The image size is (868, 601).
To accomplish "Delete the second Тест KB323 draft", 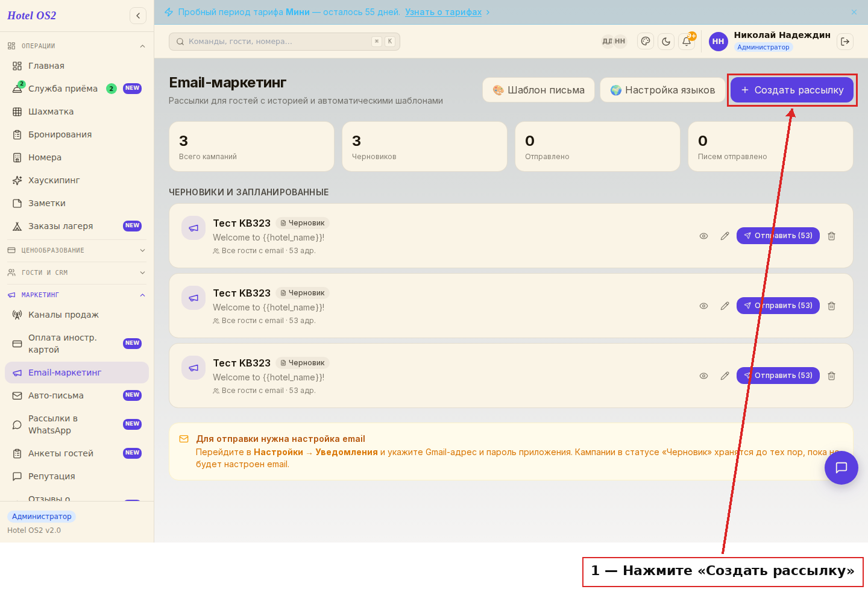I will point(831,306).
